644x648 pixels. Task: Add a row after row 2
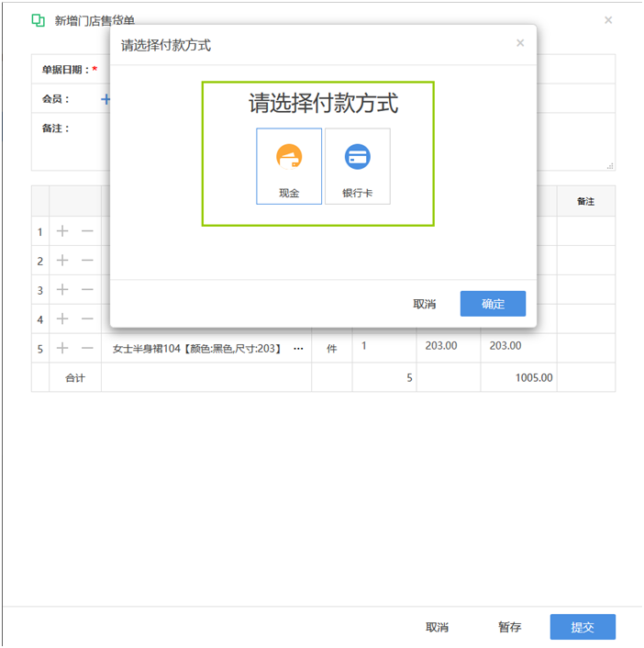(x=62, y=261)
